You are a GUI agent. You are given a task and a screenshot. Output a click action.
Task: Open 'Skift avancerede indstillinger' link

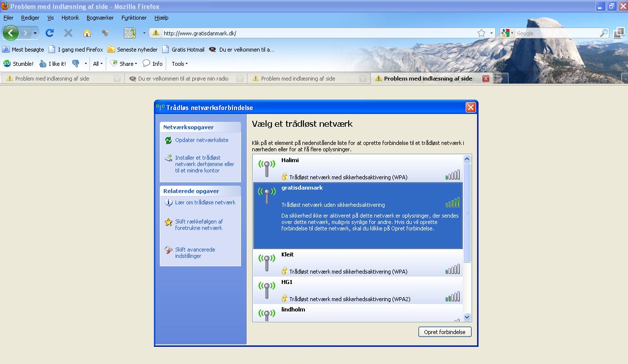195,252
